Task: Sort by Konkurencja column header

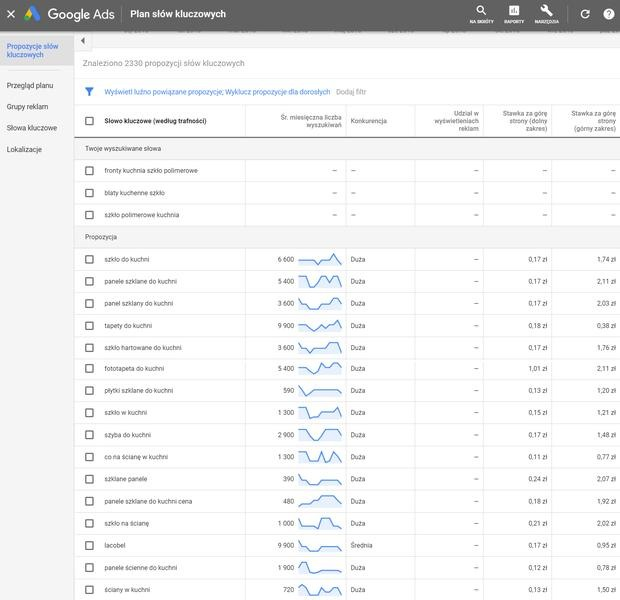Action: (369, 121)
